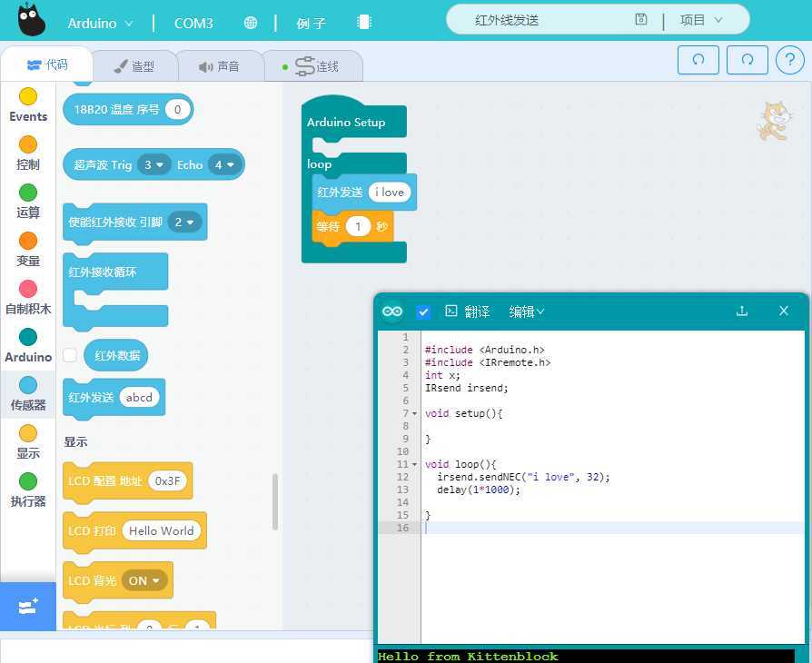
Task: Click the block palette scrollbar
Action: [275, 501]
